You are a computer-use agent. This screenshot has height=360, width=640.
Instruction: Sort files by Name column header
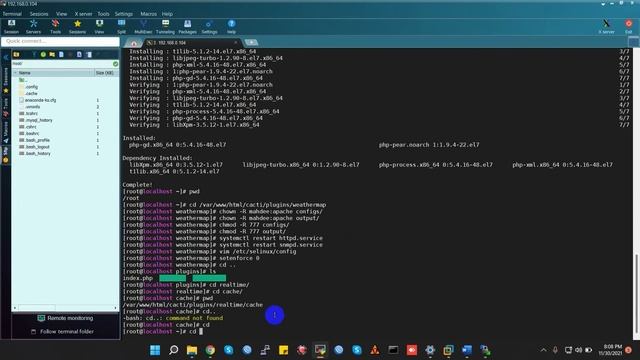53,73
